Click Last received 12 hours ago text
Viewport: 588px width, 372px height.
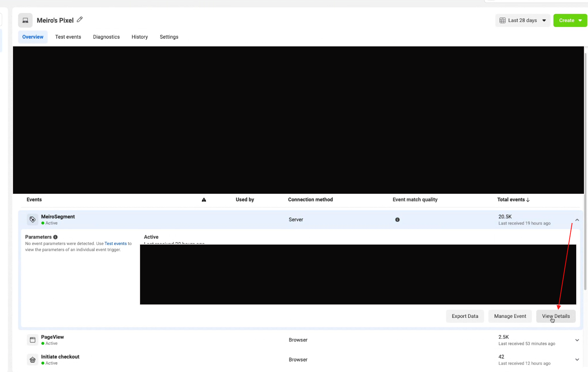coord(524,363)
